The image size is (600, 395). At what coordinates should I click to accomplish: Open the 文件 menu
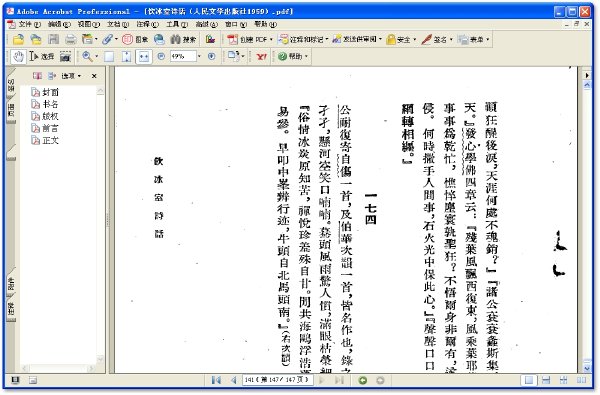pyautogui.click(x=29, y=24)
